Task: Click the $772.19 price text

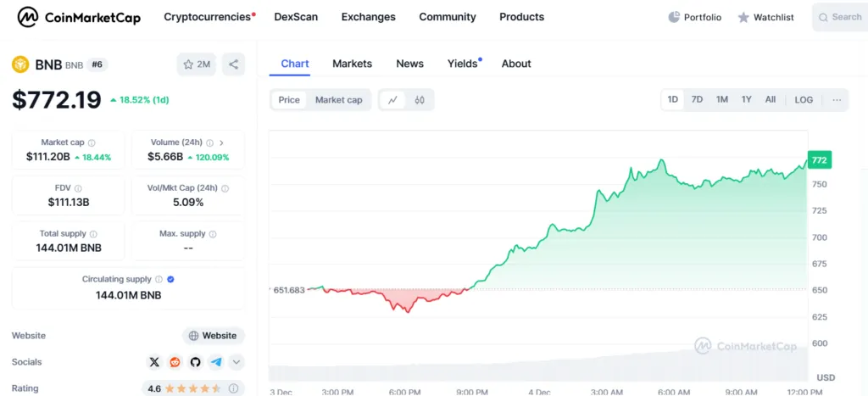Action: tap(57, 100)
